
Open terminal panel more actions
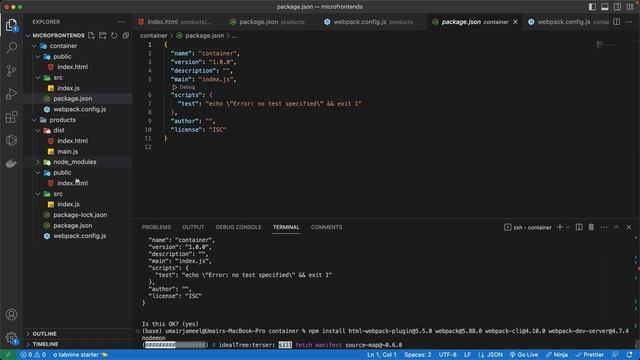604,227
